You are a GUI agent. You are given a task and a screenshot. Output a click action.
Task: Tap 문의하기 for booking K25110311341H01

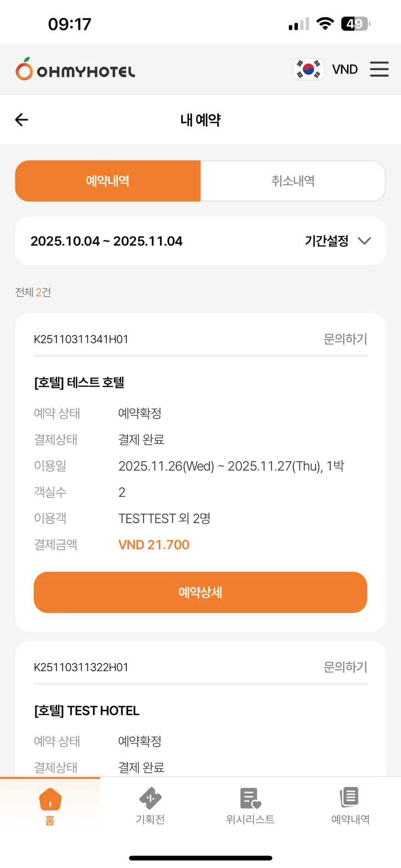point(345,339)
